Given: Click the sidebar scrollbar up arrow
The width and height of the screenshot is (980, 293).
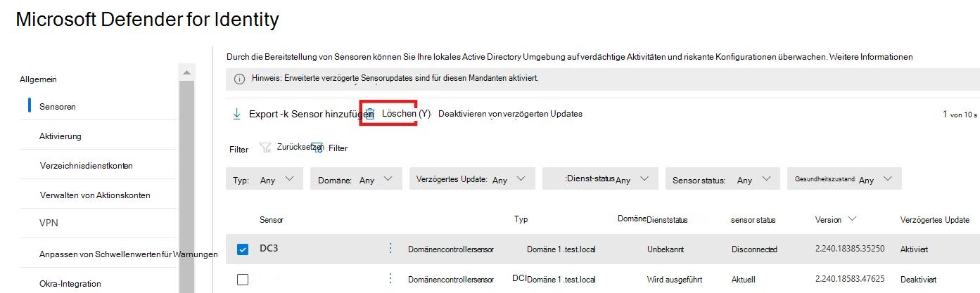Looking at the screenshot, I should (x=186, y=72).
